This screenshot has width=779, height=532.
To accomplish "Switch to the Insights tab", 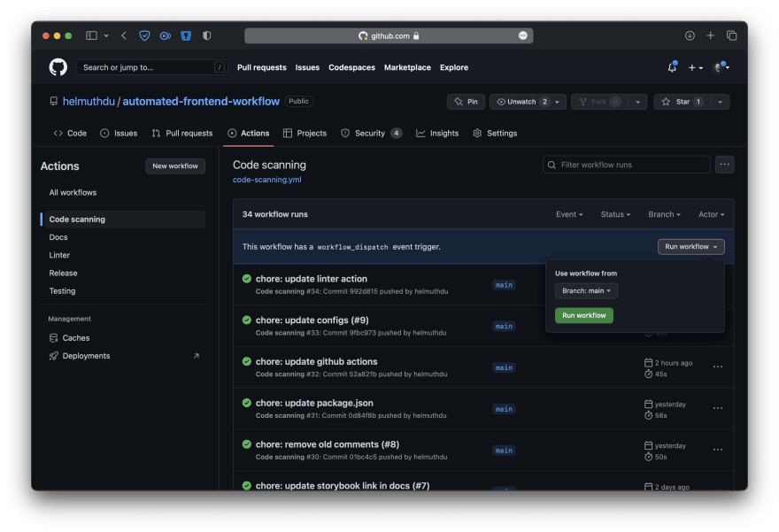I will [x=437, y=133].
